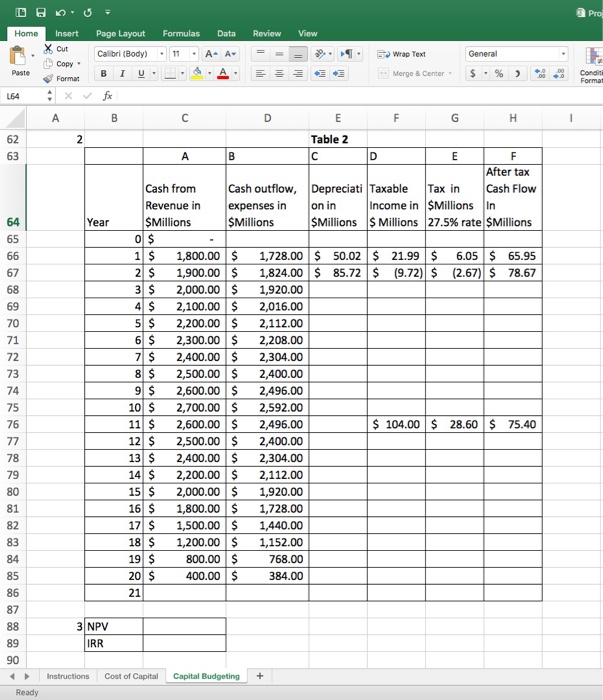Apply comma style number format
This screenshot has width=603, height=700.
(x=517, y=73)
